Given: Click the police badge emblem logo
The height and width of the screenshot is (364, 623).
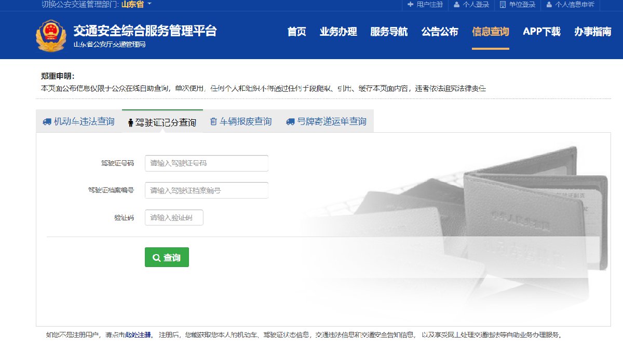Looking at the screenshot, I should [51, 35].
